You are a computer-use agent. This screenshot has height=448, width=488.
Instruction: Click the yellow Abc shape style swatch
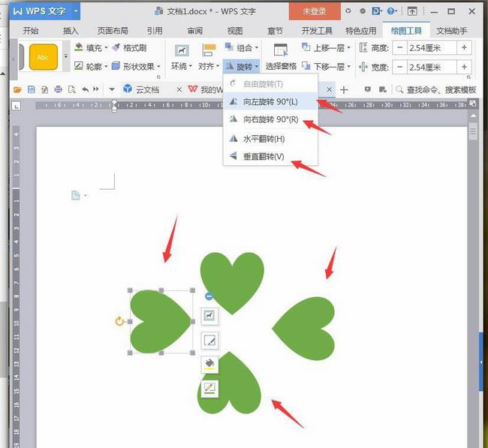43,57
